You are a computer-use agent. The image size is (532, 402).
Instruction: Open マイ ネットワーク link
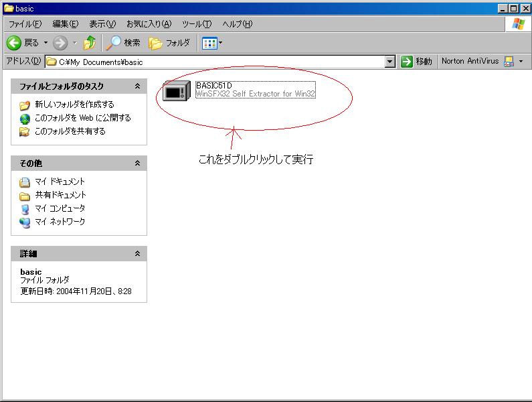[x=60, y=222]
